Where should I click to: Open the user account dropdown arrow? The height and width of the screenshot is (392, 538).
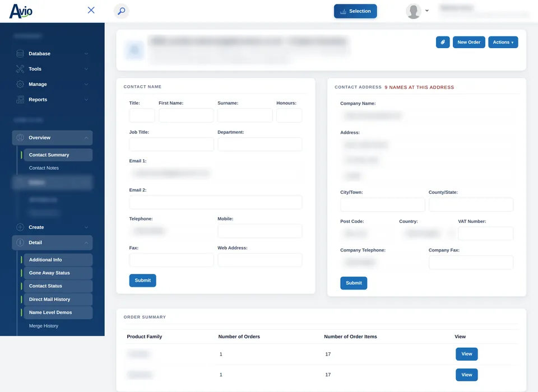(427, 11)
